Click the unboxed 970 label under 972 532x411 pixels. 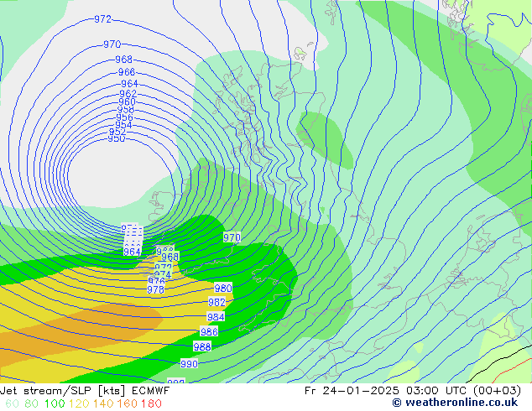pyautogui.click(x=112, y=44)
